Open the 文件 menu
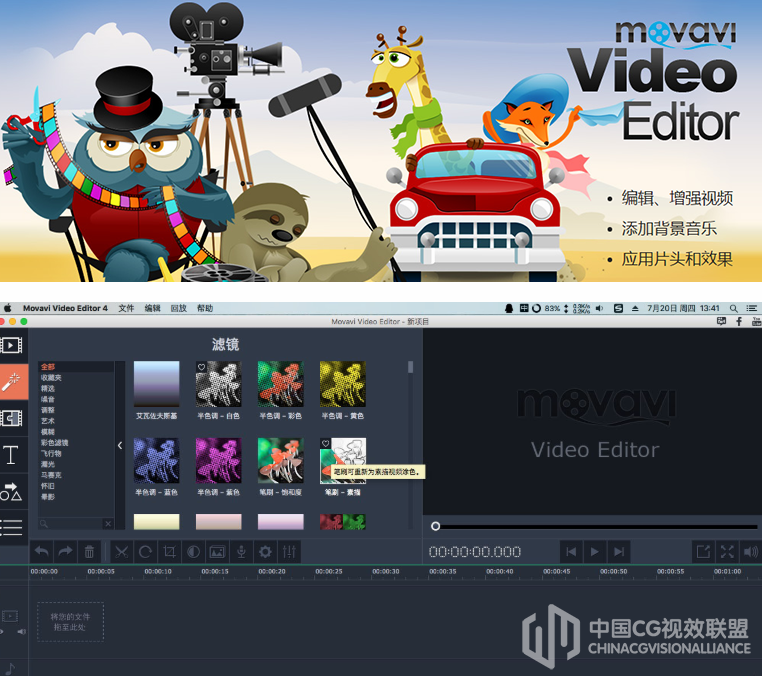Viewport: 762px width, 676px height. click(x=126, y=308)
